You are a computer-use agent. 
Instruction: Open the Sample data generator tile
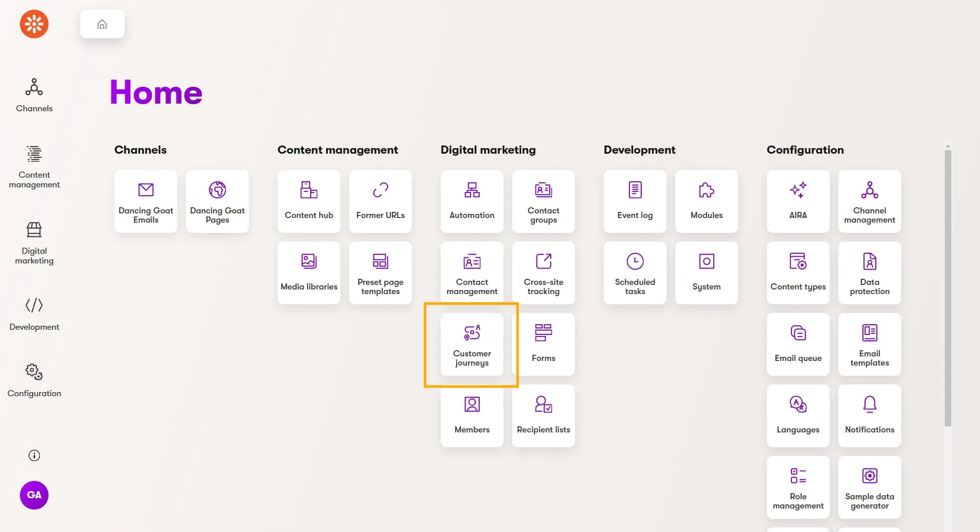point(870,488)
